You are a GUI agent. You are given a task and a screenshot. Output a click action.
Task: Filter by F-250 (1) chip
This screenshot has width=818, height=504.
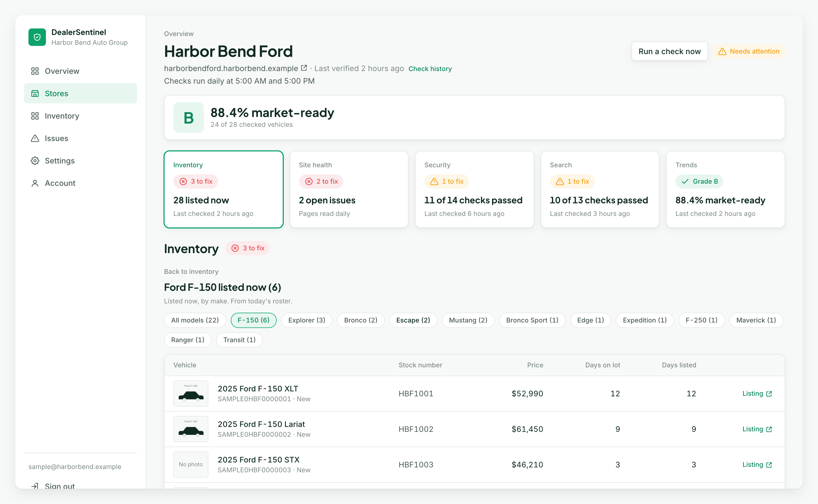pos(701,320)
